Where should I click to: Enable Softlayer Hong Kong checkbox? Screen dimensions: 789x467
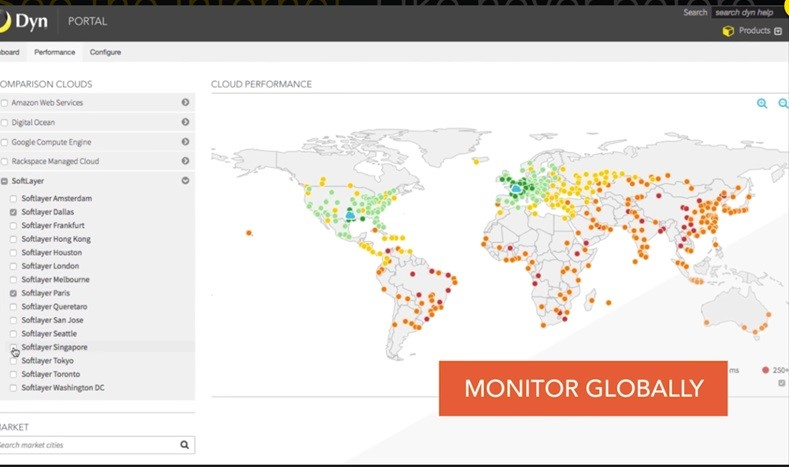(x=14, y=240)
